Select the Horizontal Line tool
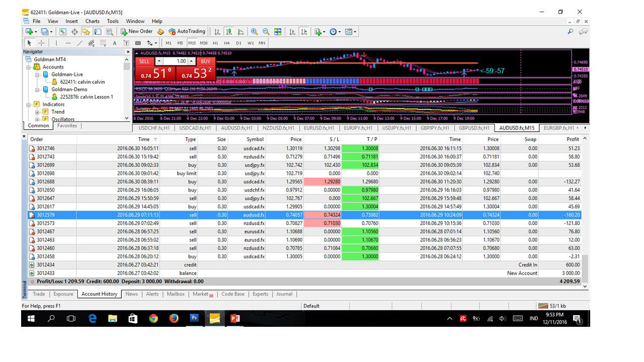Screen dimensions: 644x362 coord(68,43)
